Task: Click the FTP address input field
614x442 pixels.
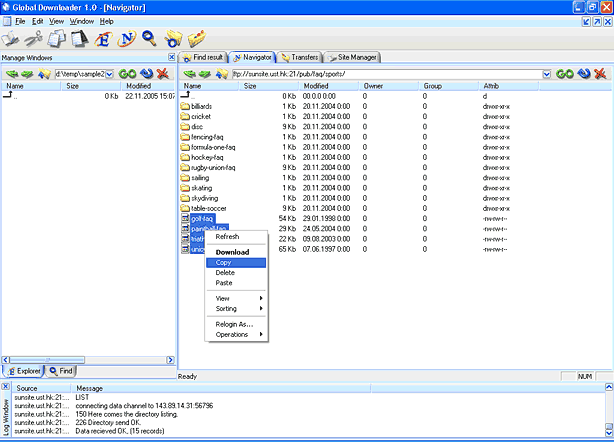Action: click(x=387, y=74)
